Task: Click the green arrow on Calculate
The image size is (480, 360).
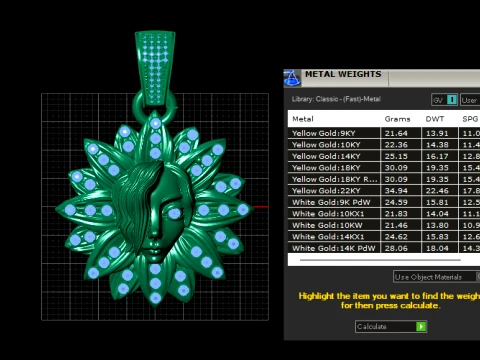Action: click(x=421, y=326)
